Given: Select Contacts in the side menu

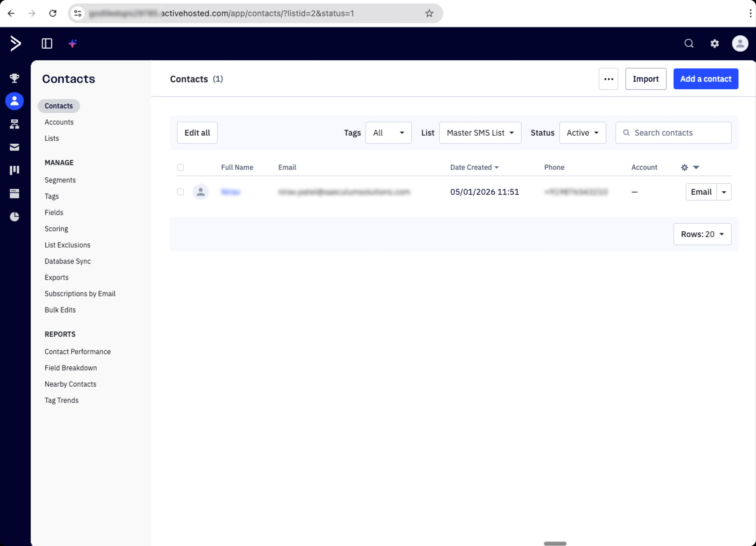Looking at the screenshot, I should 59,106.
